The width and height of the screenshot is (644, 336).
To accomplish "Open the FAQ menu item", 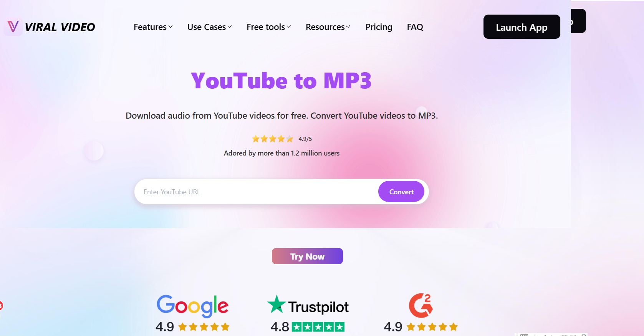I will coord(415,27).
